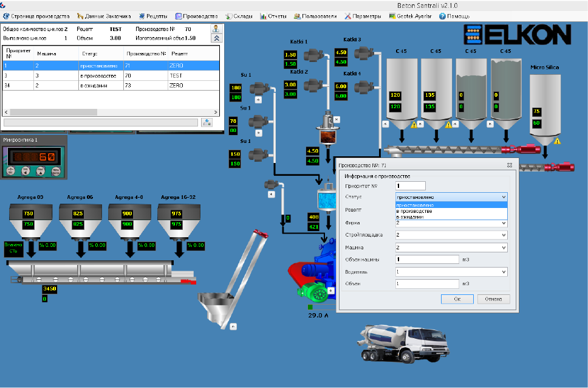Viewport: 588px width, 388px height.
Task: Click the Micro Silica silo warning triangle
Action: [557, 141]
